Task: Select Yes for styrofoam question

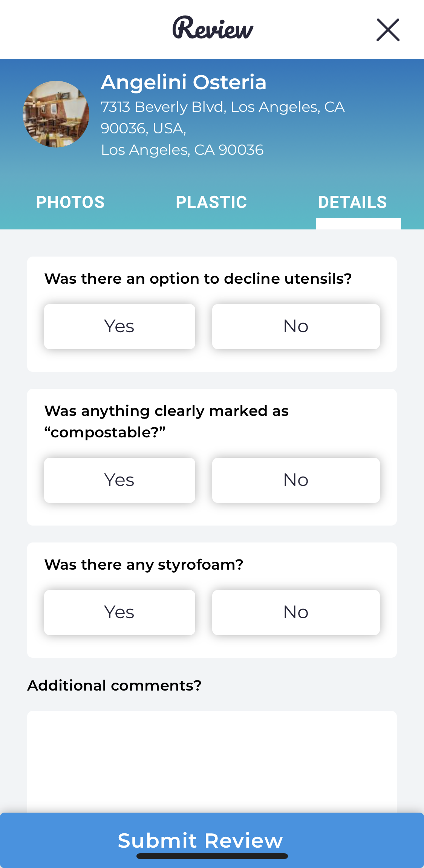Action: 119,613
